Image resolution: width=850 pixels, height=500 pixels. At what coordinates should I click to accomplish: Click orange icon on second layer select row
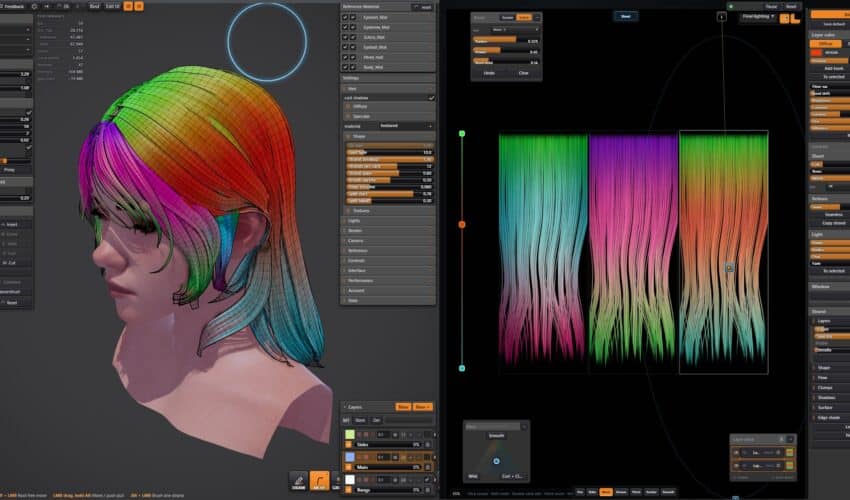(x=789, y=465)
